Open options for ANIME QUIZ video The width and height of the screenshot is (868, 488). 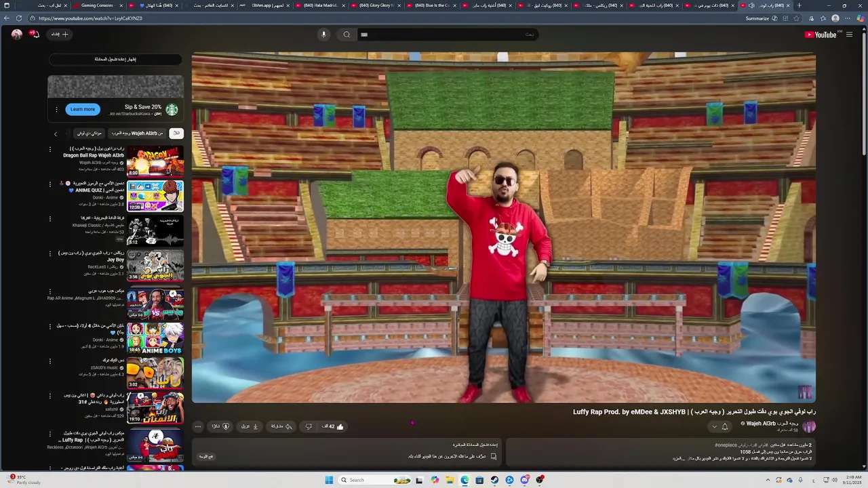[50, 184]
